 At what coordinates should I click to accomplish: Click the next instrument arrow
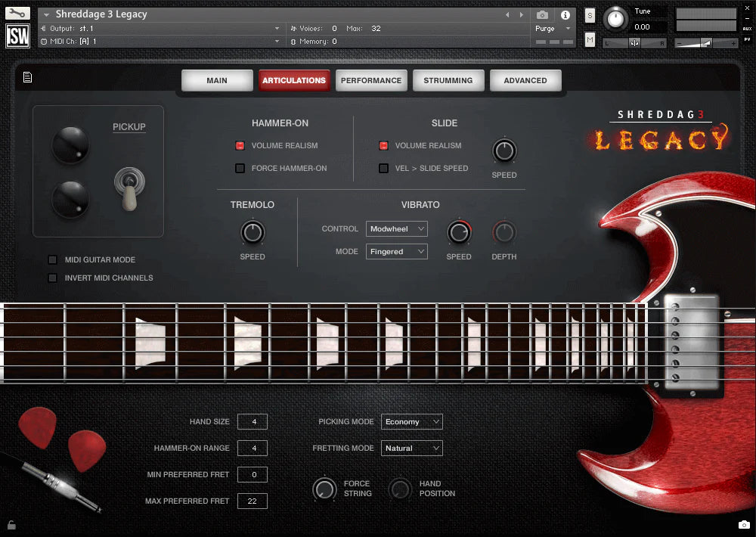[x=520, y=13]
